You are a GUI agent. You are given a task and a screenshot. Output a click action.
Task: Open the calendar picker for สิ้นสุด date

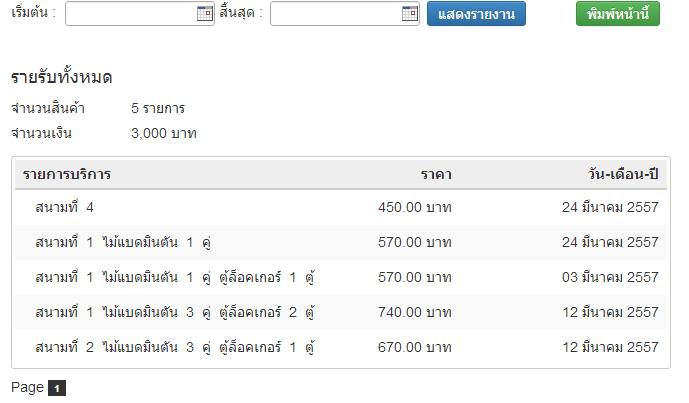coord(409,14)
